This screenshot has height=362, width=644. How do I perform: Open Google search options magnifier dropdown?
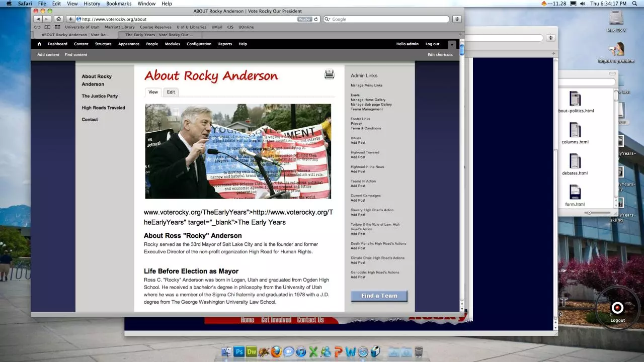tap(328, 19)
